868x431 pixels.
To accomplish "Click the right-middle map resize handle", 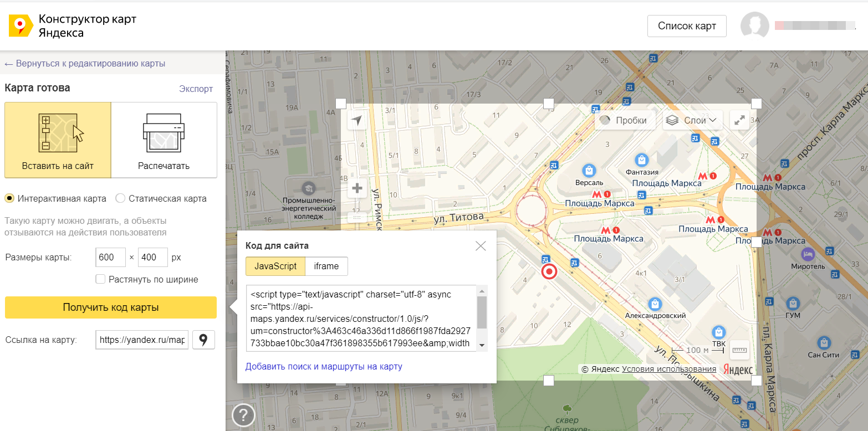I will pyautogui.click(x=756, y=242).
